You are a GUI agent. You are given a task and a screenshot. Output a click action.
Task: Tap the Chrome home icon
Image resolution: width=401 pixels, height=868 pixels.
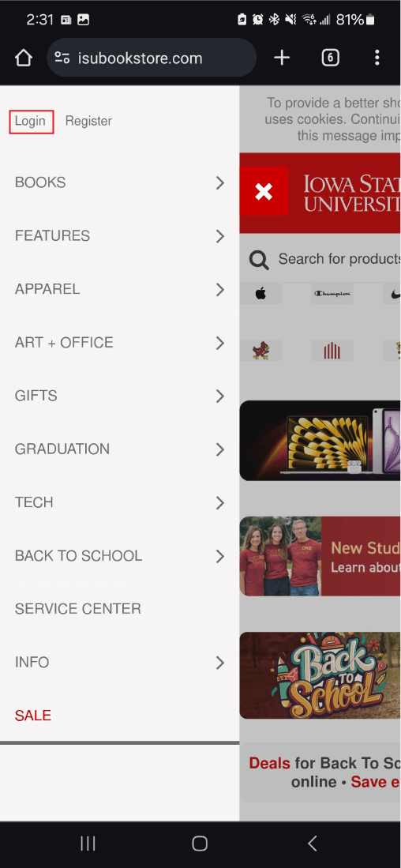(23, 58)
